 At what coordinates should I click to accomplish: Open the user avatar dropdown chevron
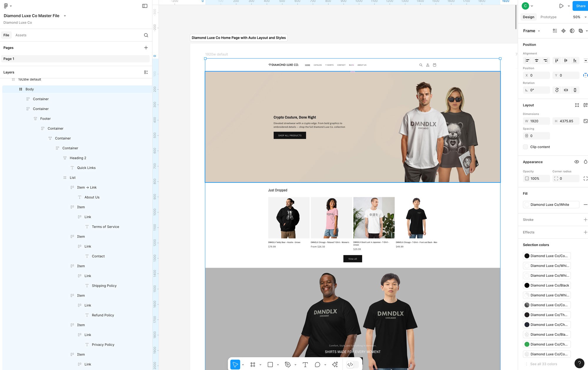pyautogui.click(x=532, y=6)
